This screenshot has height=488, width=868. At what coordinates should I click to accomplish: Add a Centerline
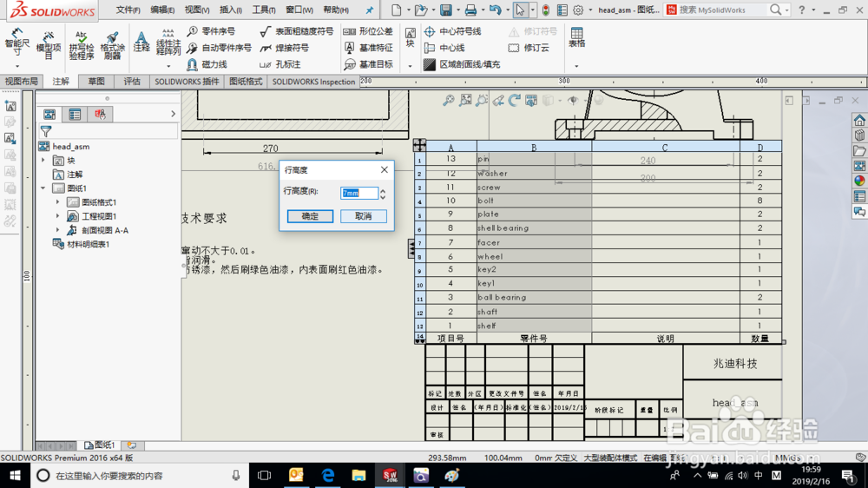coord(444,48)
